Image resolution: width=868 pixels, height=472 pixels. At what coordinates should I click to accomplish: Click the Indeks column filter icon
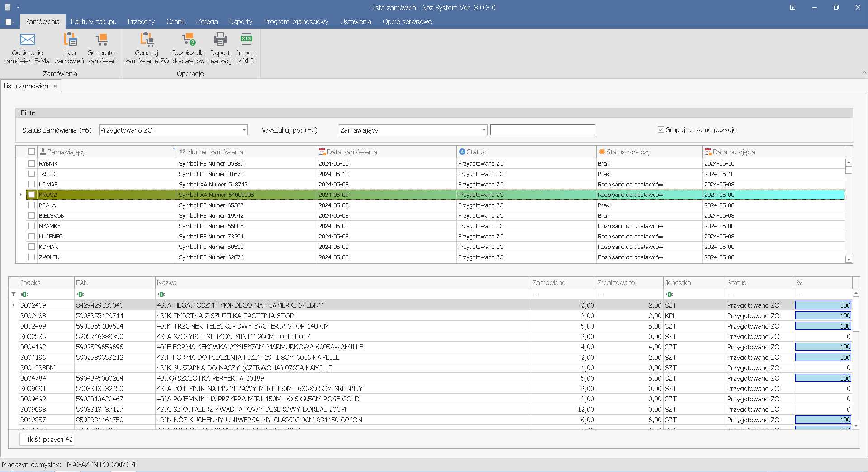[25, 294]
